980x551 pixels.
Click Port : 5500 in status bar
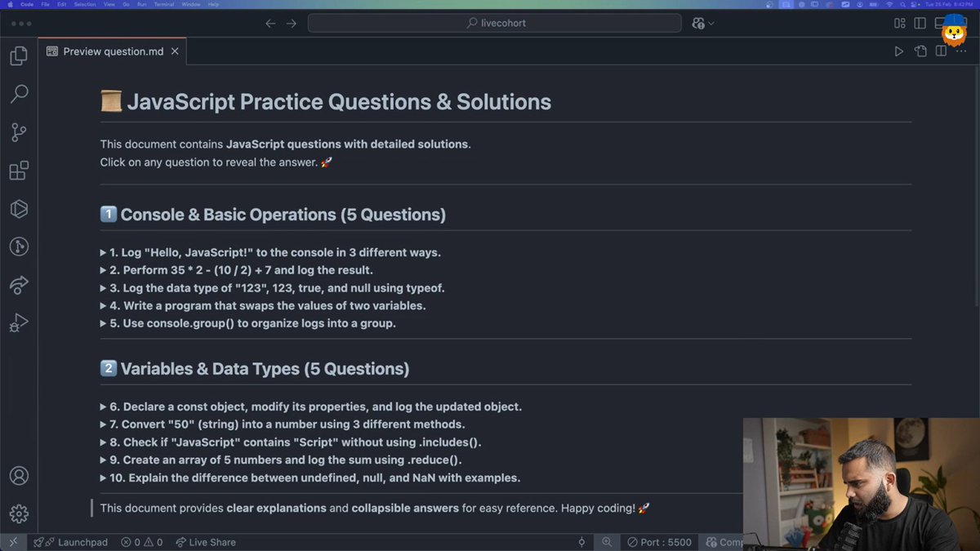(x=660, y=542)
